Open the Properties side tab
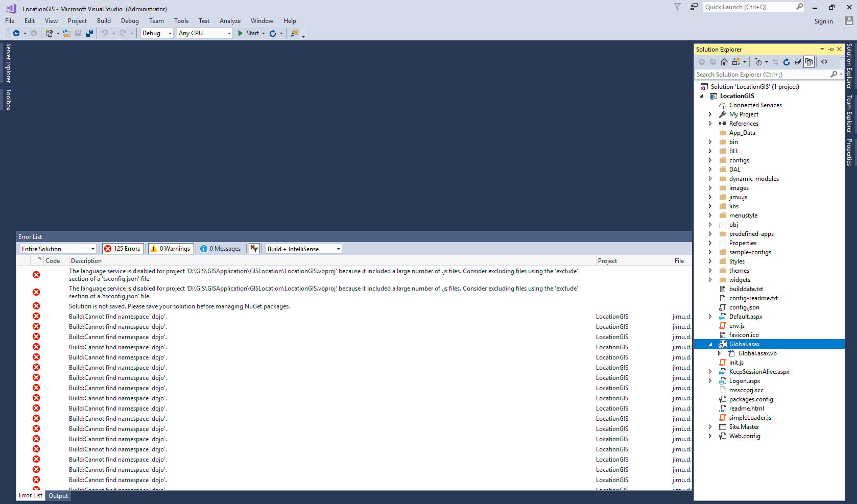 [x=849, y=152]
